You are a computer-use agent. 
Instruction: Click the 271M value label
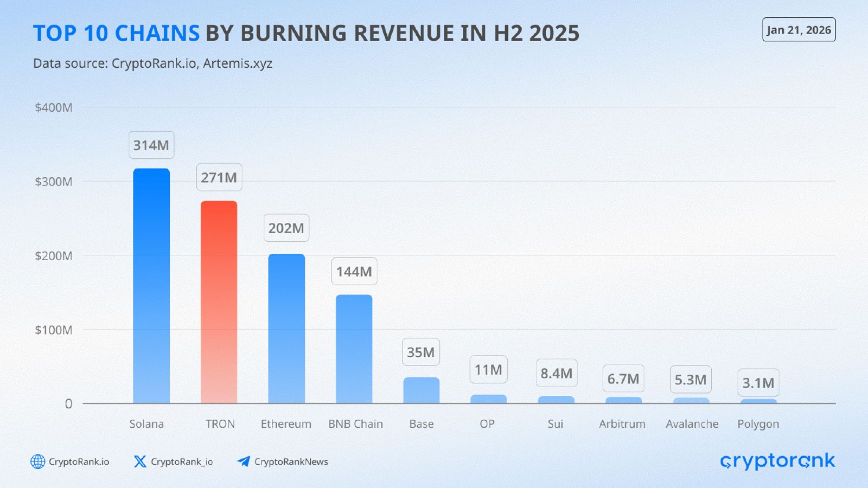pos(219,177)
